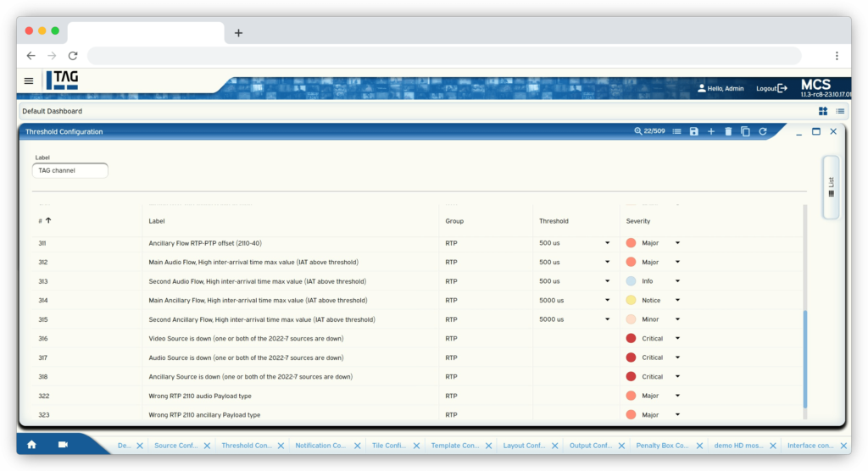Go to the home dashboard

[x=31, y=445]
